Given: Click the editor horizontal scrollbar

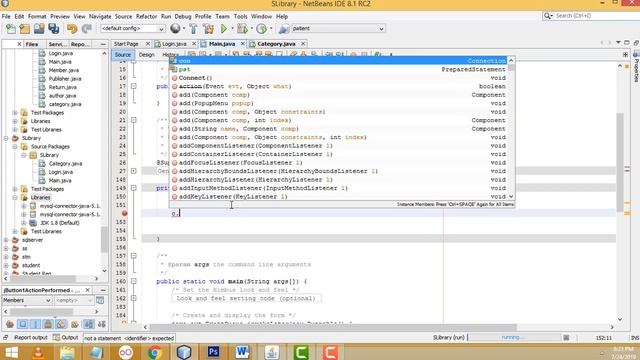Looking at the screenshot, I should 333,327.
